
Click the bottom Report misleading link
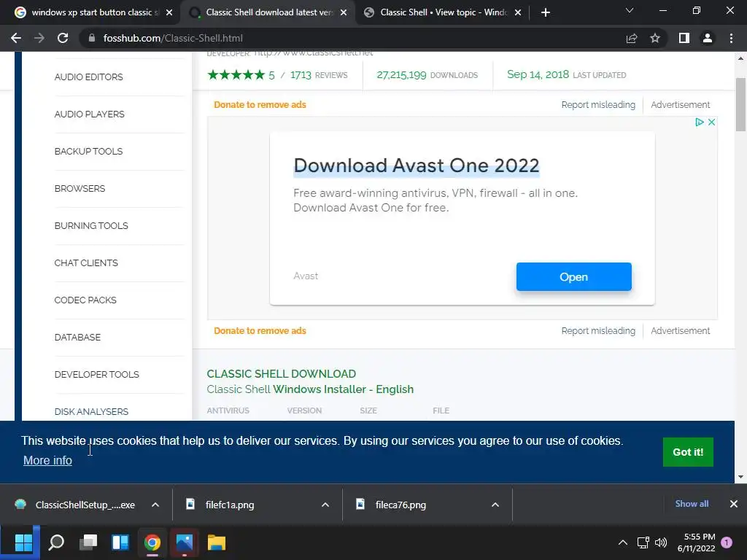pos(598,330)
